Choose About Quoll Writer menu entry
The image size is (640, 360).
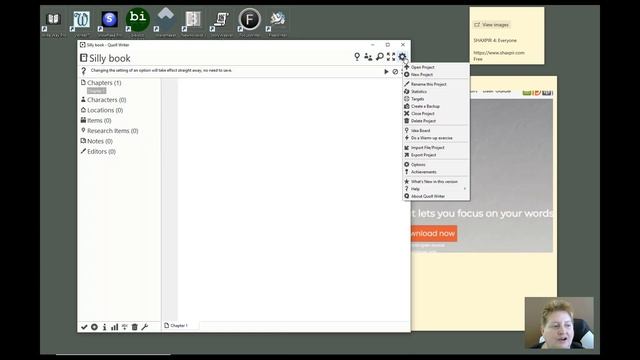coord(435,196)
